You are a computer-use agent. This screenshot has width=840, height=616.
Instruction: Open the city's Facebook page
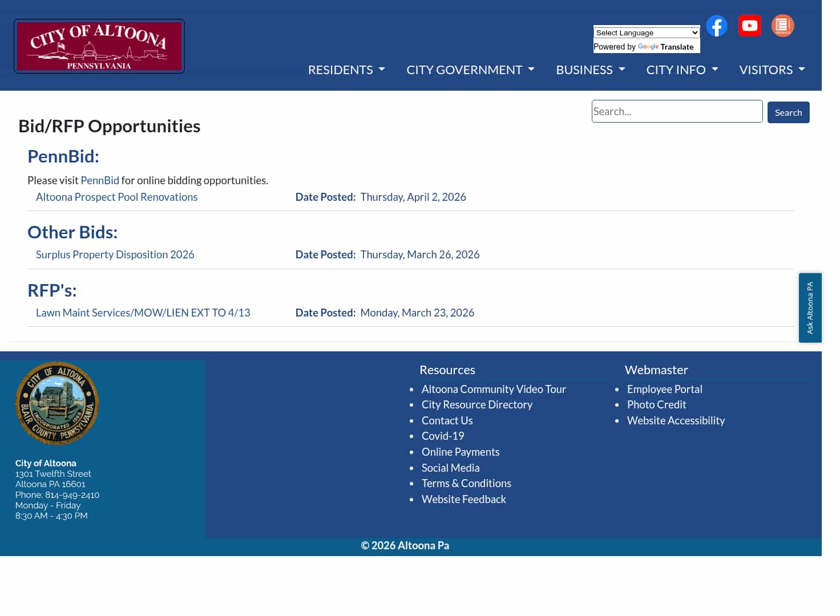pos(717,26)
